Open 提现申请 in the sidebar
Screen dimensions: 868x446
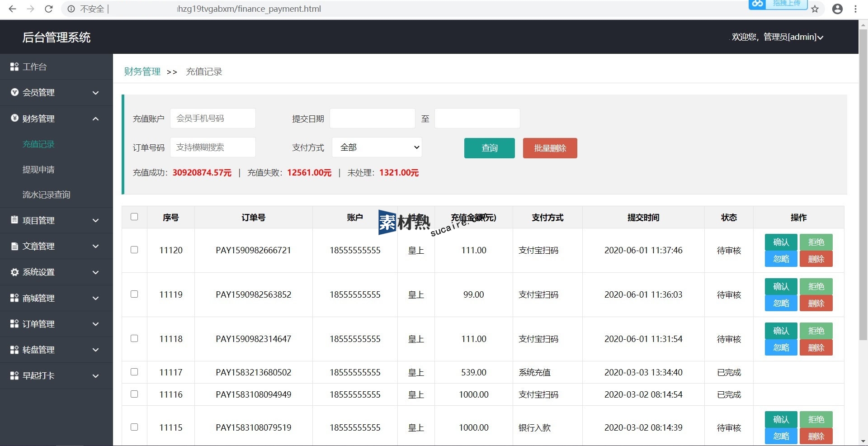click(38, 169)
